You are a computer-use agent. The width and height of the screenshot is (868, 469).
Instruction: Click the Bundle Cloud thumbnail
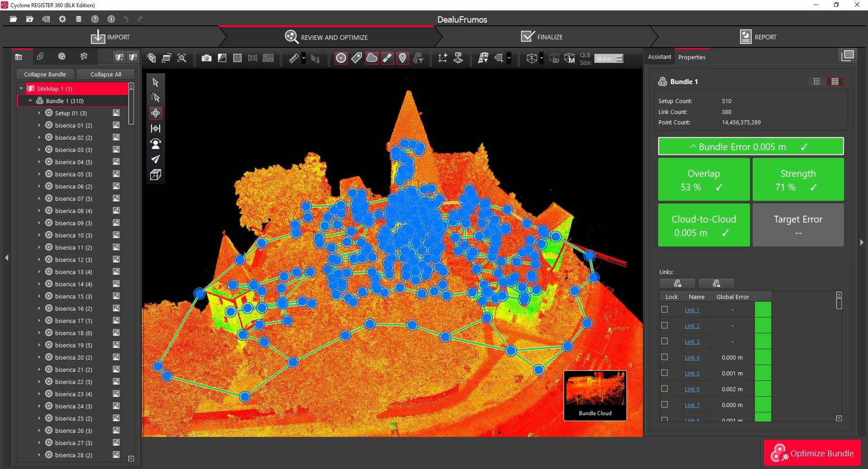pos(595,395)
